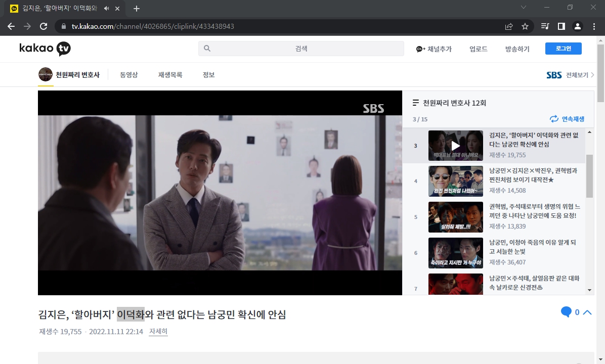This screenshot has width=605, height=364.
Task: Open a new browser tab
Action: coord(136,9)
